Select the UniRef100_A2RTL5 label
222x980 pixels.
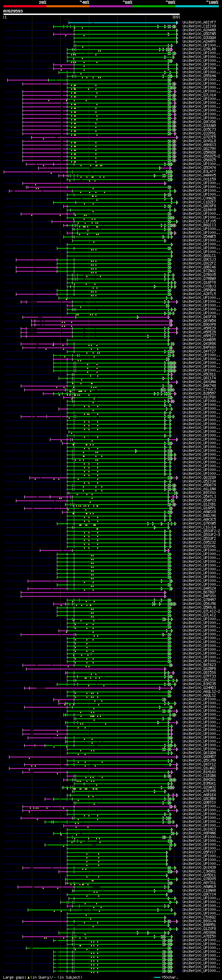[199, 294]
